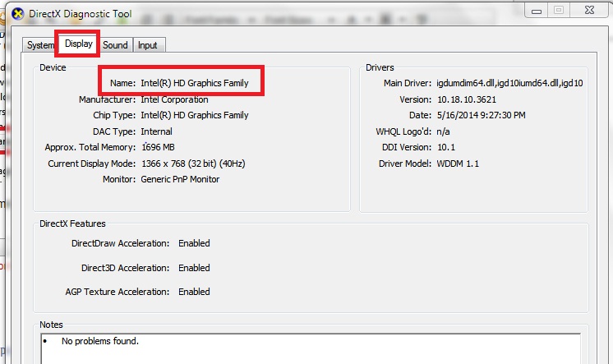The height and width of the screenshot is (364, 613).
Task: Click the Notes group label
Action: tap(51, 325)
